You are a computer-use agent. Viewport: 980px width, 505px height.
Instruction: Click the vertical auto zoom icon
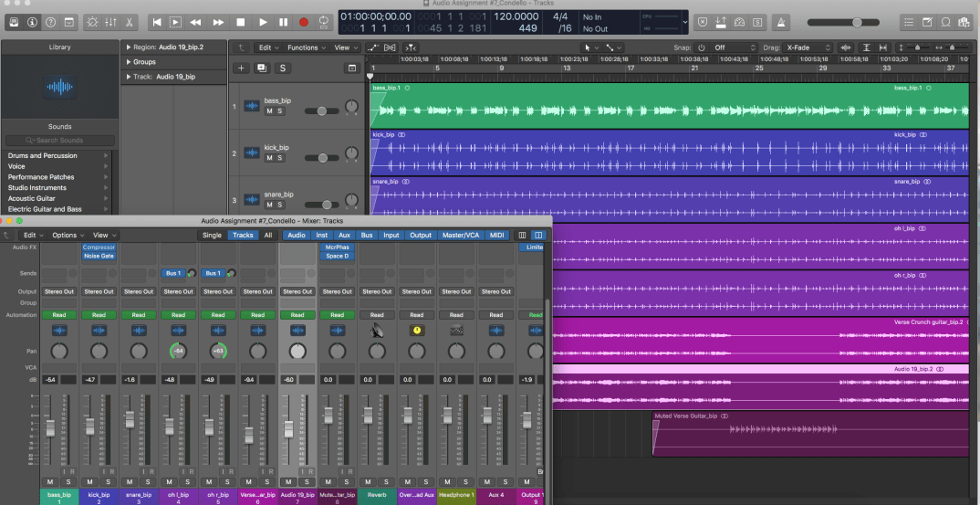866,47
